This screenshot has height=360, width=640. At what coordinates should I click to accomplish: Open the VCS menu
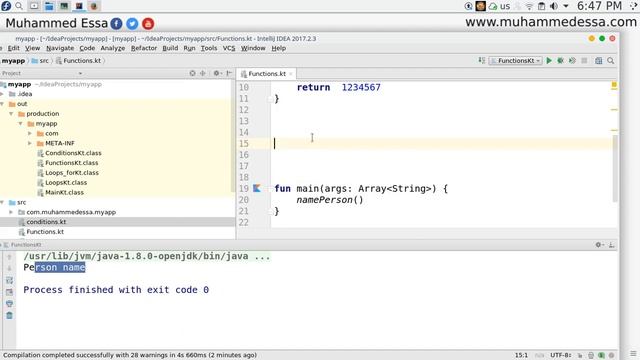point(229,48)
